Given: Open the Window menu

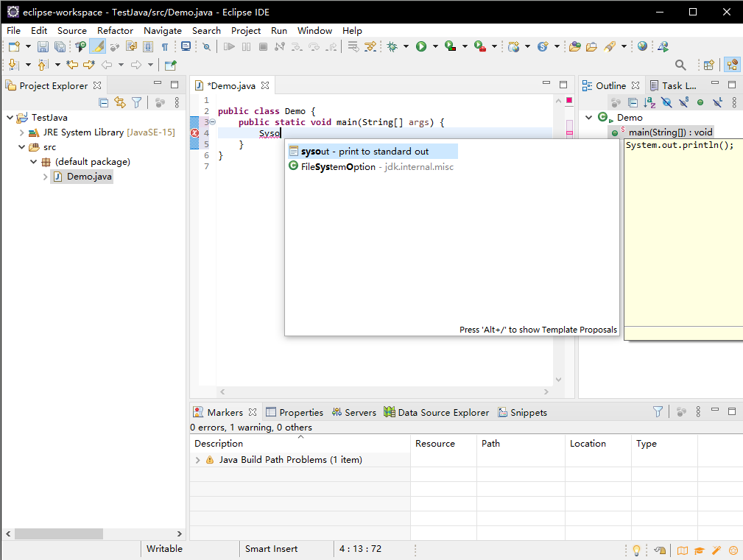Looking at the screenshot, I should [314, 31].
